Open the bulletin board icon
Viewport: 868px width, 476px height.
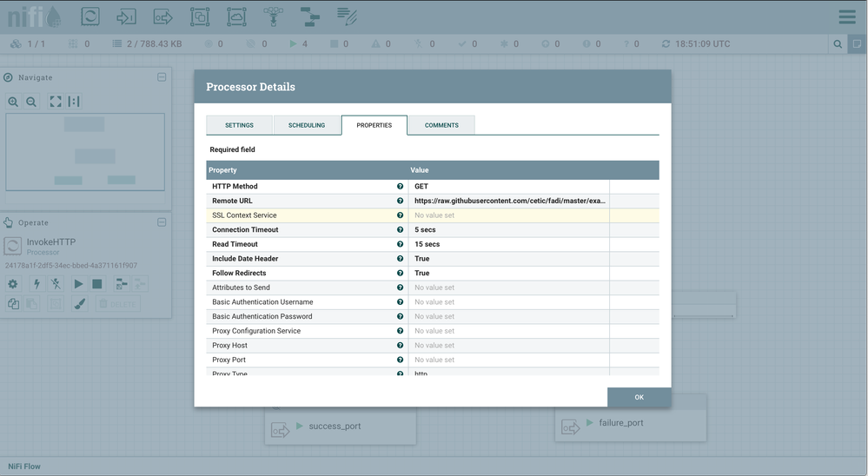click(857, 43)
